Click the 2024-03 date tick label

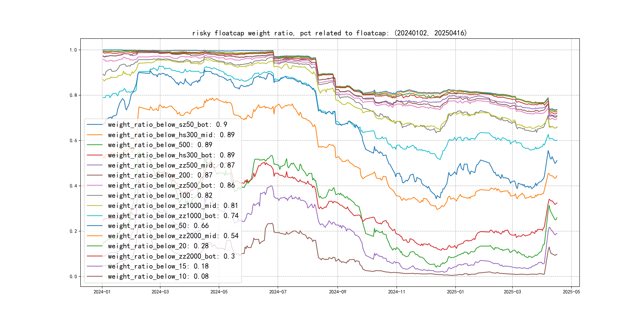pyautogui.click(x=160, y=292)
